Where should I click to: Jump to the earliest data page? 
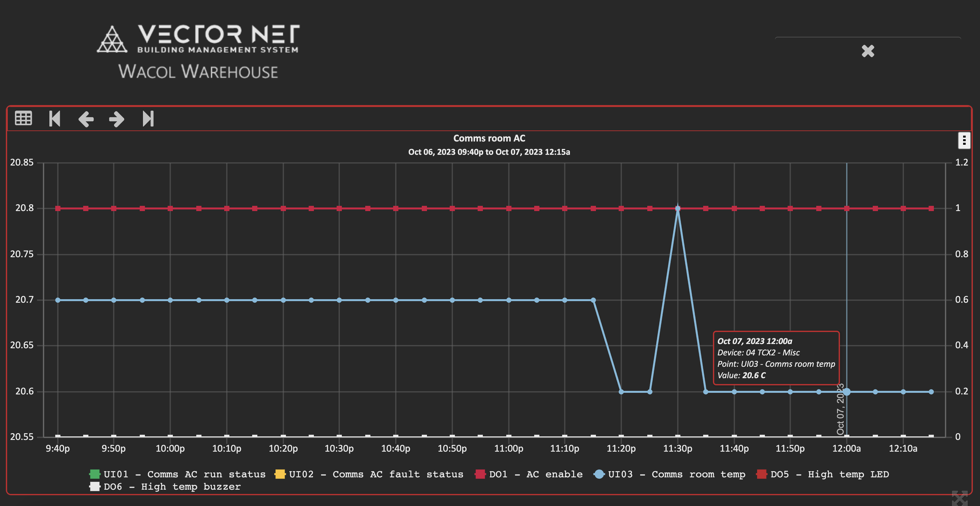point(54,118)
